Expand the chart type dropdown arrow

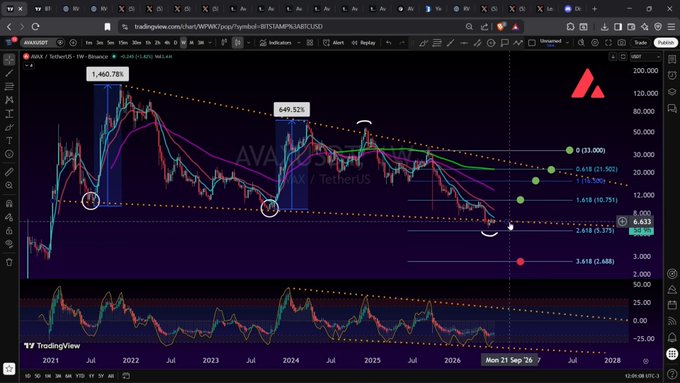248,43
